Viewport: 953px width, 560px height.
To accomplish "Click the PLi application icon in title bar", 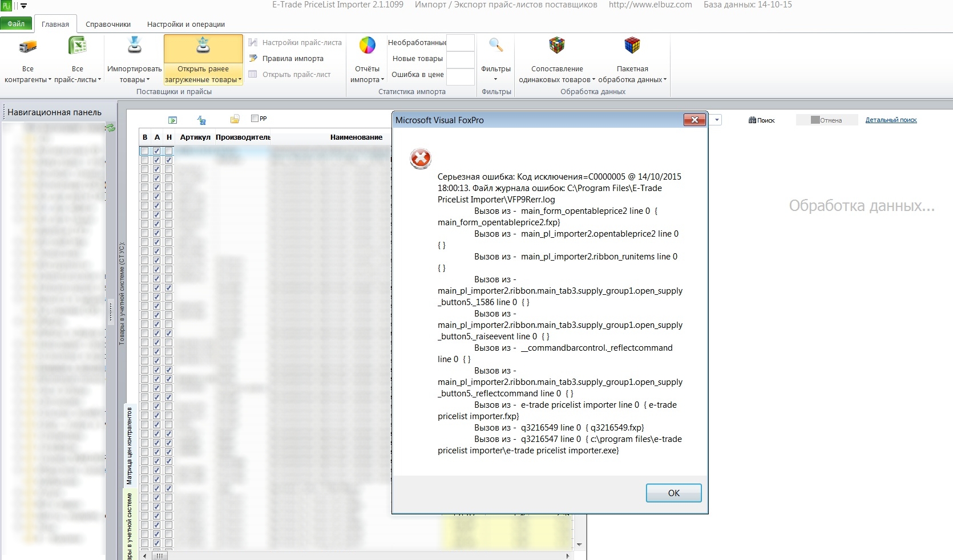I will 6,6.
